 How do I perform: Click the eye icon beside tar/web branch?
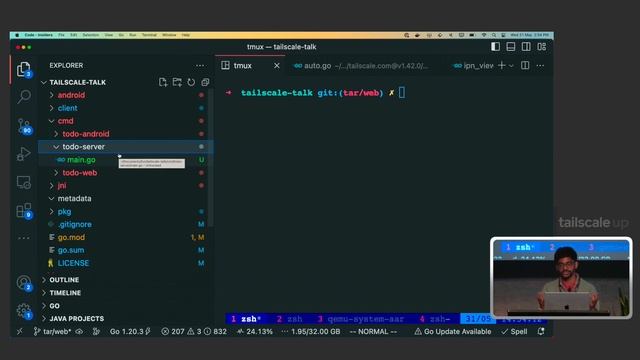click(x=79, y=331)
